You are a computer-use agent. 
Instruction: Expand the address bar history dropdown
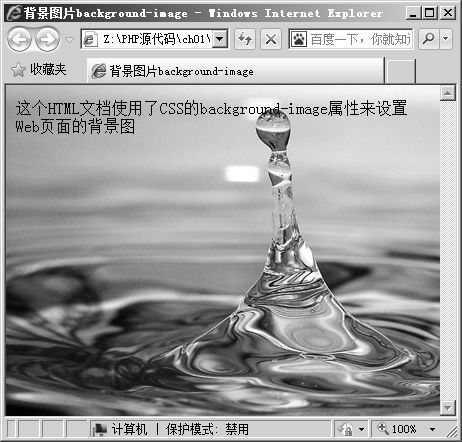(220, 39)
